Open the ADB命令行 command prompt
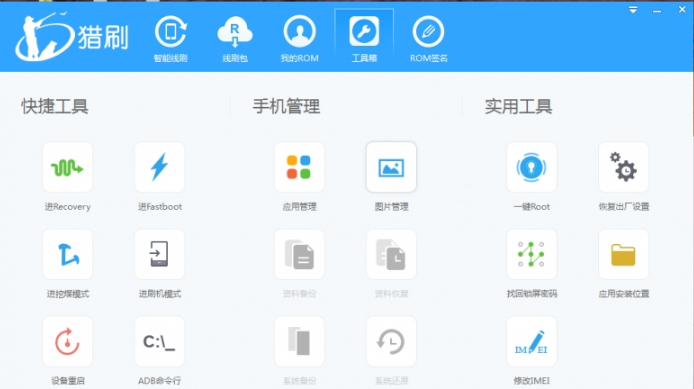The width and height of the screenshot is (694, 389). 159,341
